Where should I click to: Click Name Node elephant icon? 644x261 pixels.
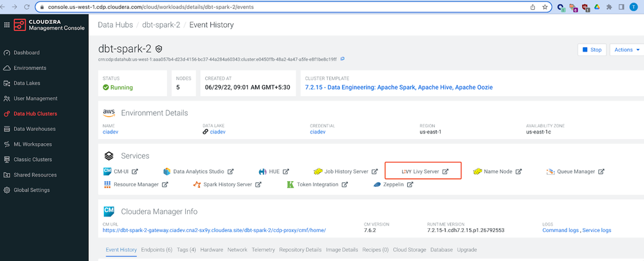[x=478, y=171]
